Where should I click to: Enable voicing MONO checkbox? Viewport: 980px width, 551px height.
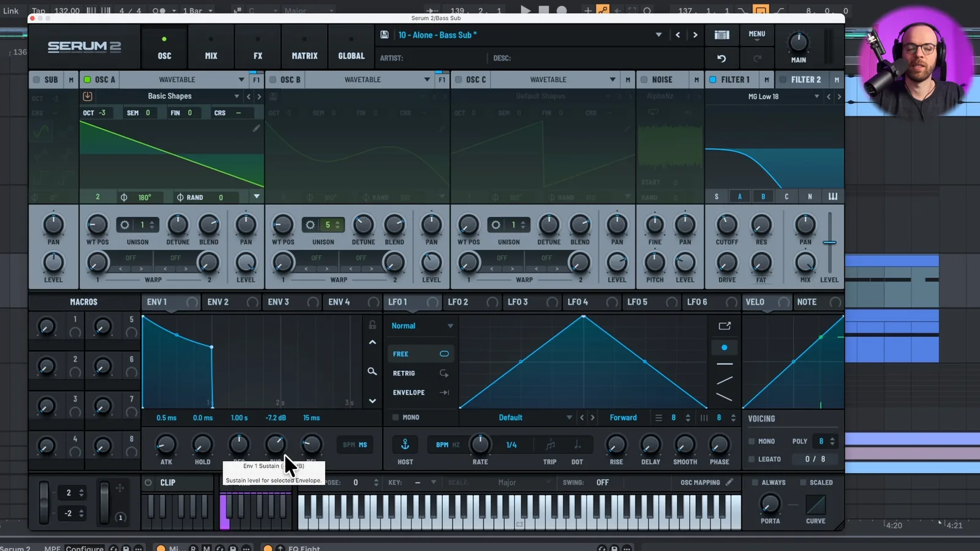752,441
